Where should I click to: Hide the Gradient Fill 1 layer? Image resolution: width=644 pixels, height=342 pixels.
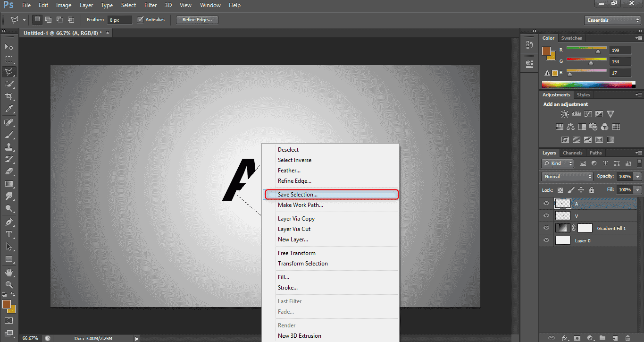[546, 228]
